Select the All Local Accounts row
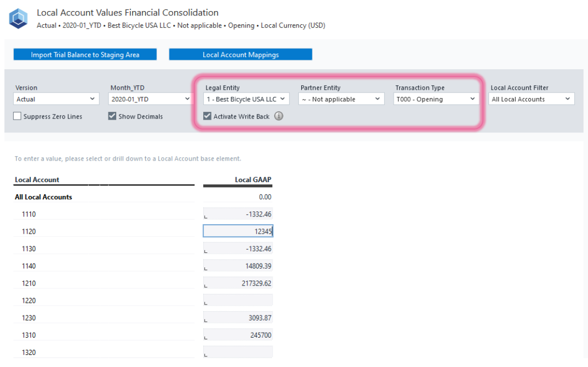 click(x=44, y=197)
